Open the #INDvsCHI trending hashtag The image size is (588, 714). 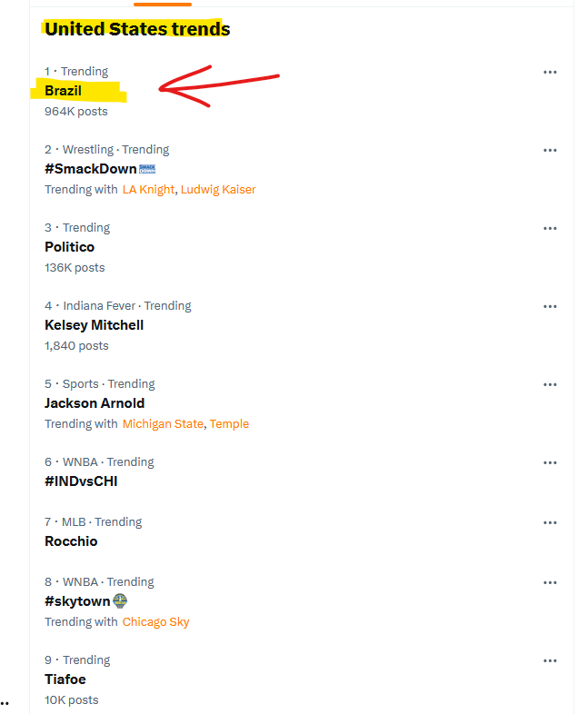[81, 481]
